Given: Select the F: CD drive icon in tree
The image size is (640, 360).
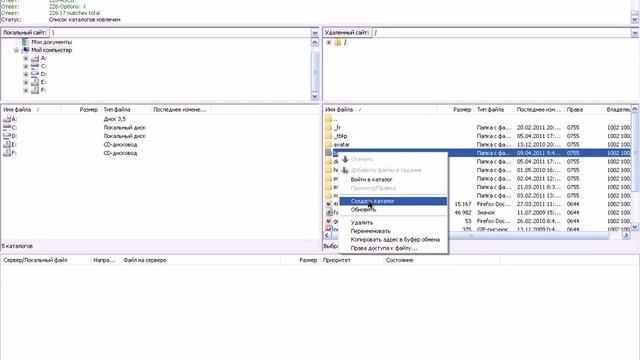Looking at the screenshot, I should coord(35,90).
